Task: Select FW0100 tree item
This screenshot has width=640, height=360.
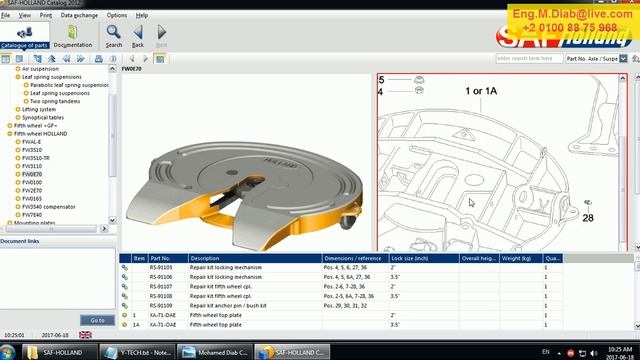Action: click(x=32, y=182)
